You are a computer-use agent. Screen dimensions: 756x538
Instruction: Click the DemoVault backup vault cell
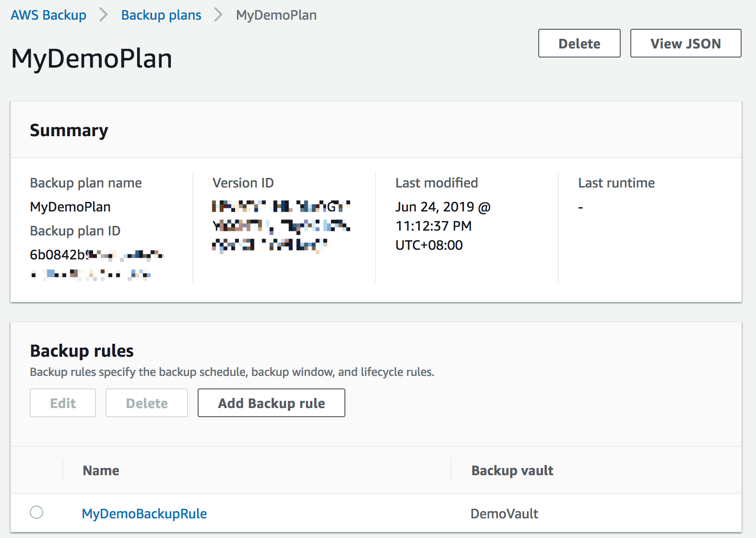pyautogui.click(x=504, y=514)
